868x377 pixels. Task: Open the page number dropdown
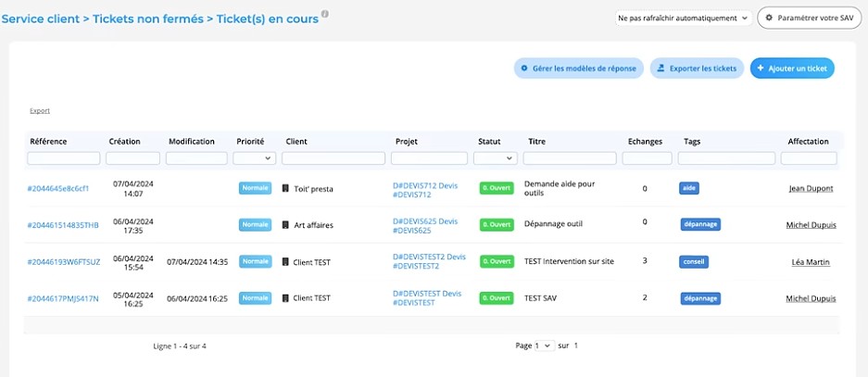544,346
